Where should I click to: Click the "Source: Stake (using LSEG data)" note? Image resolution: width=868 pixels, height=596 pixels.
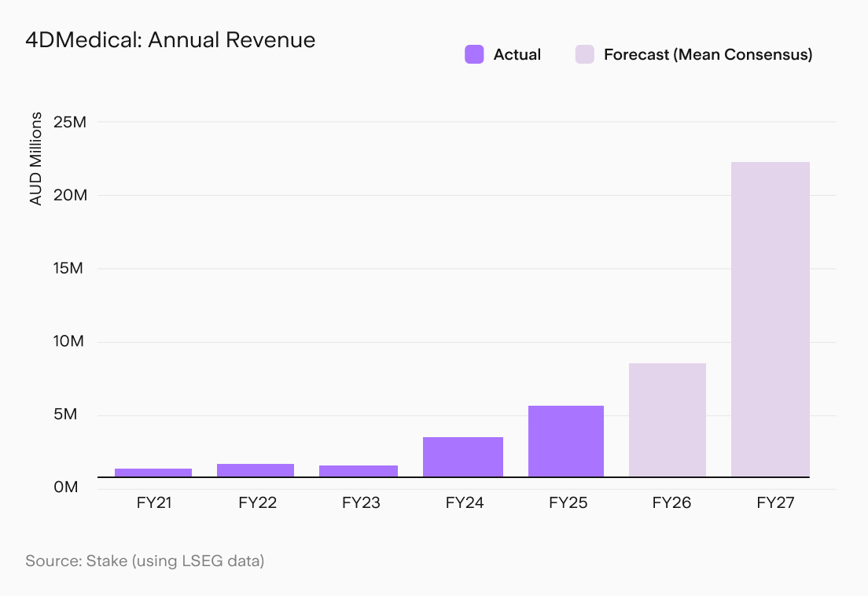tap(145, 561)
